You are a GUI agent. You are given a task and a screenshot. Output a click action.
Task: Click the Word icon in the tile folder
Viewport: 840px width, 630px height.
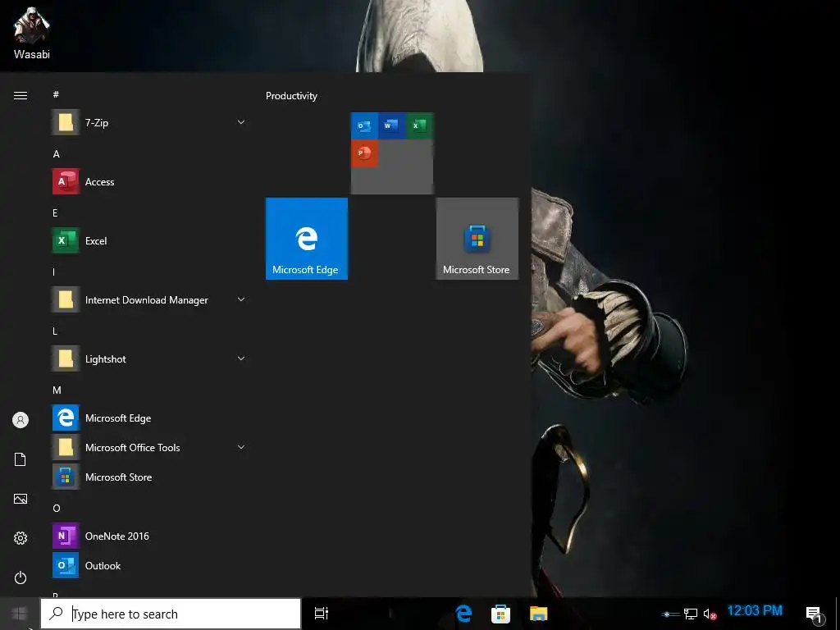click(x=391, y=126)
